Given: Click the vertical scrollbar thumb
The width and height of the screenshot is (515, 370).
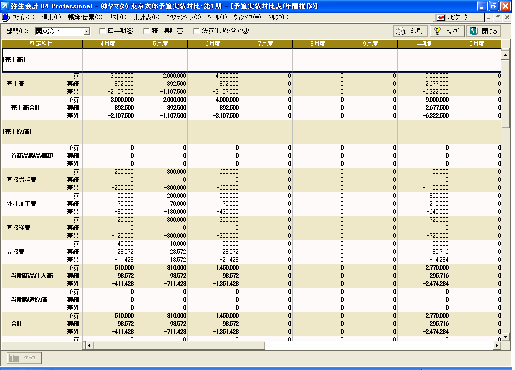Looking at the screenshot, I should point(505,93).
